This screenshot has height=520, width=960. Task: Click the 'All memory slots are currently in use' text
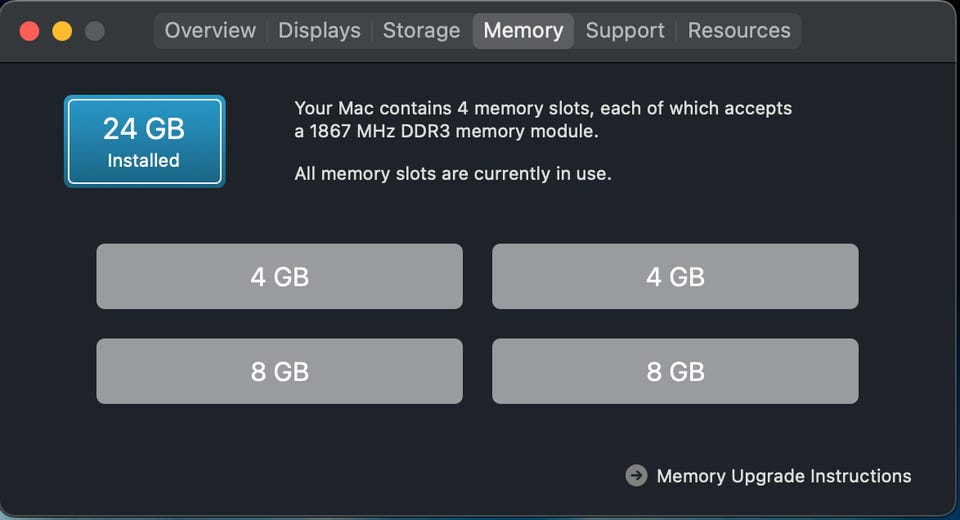pos(453,174)
